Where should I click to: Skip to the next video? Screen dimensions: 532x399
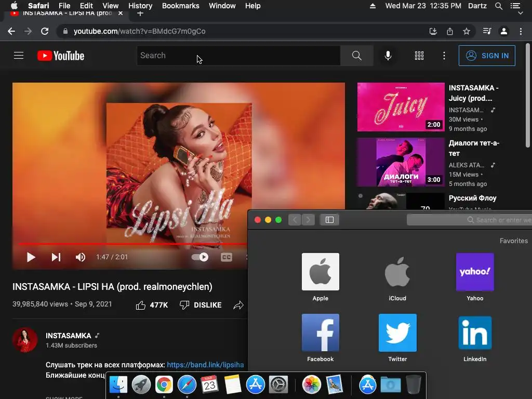pyautogui.click(x=56, y=257)
